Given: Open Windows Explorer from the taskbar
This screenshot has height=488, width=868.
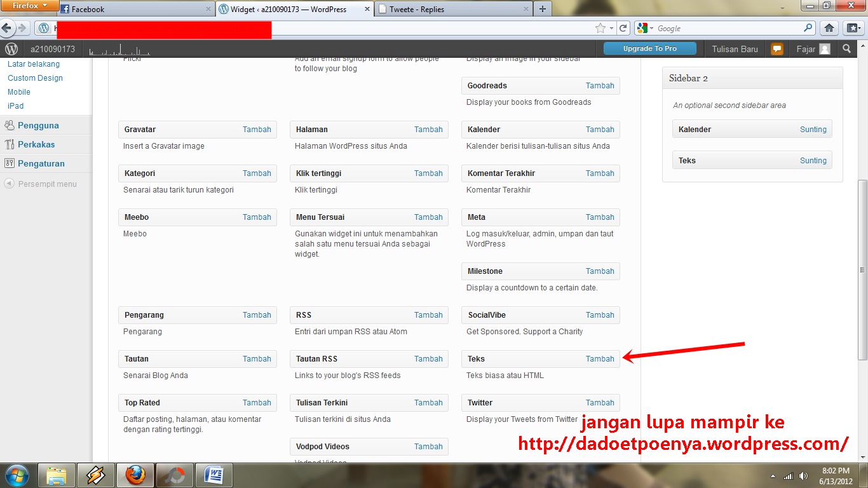Looking at the screenshot, I should pyautogui.click(x=57, y=475).
